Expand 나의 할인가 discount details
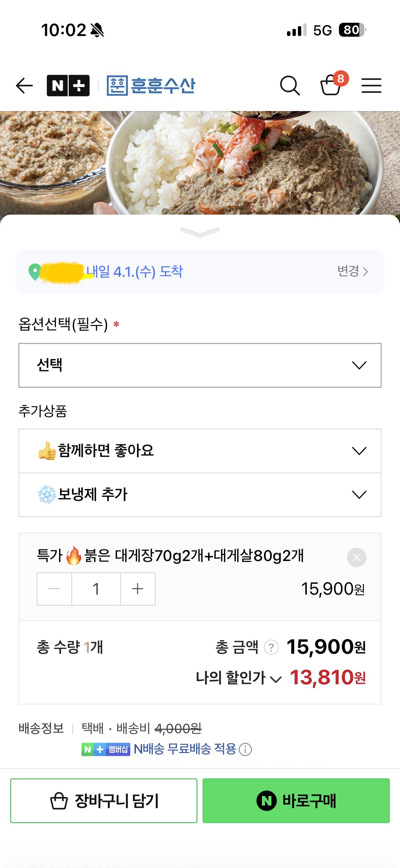 click(239, 678)
